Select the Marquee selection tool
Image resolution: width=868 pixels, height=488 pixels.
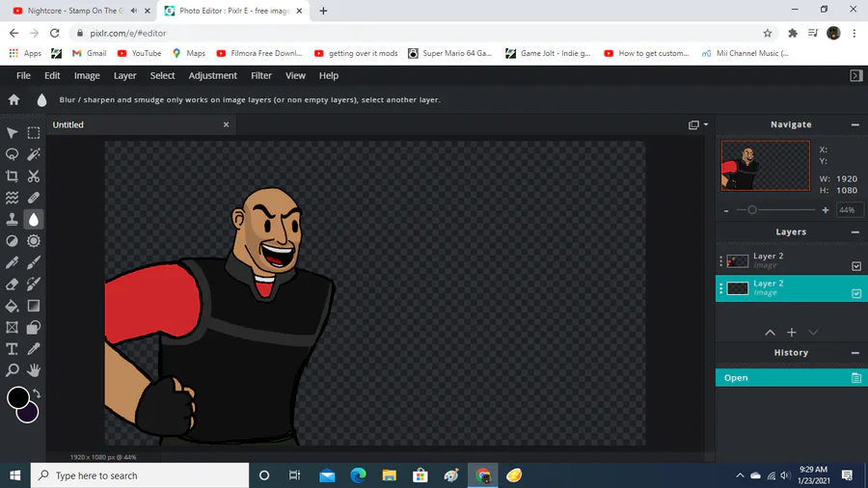(34, 133)
